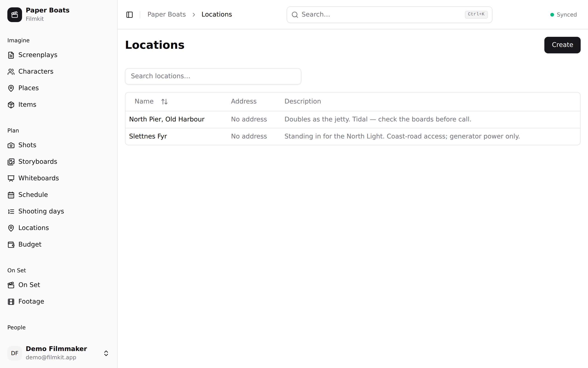Click the On Set clapperboard icon
The width and height of the screenshot is (588, 368).
[x=11, y=285]
